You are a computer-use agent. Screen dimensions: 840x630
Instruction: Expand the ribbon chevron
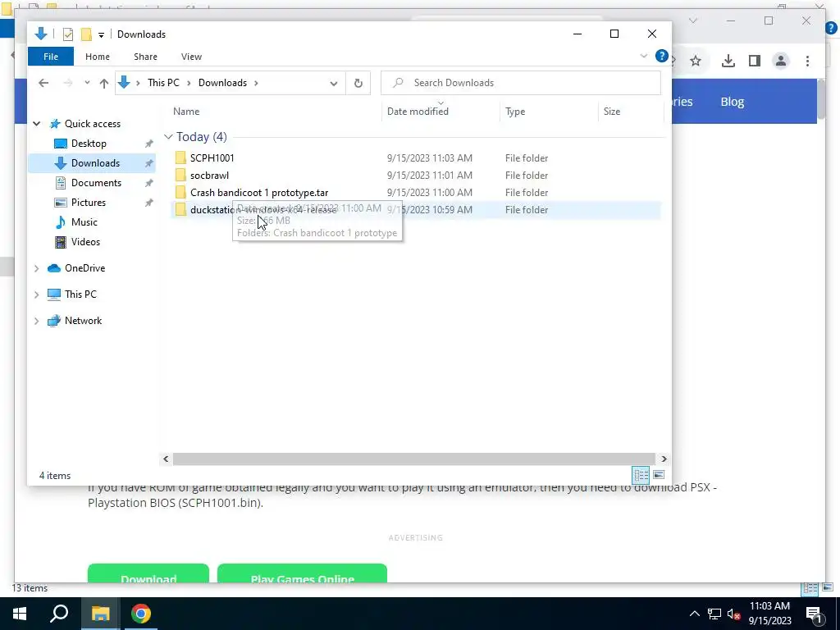click(644, 56)
